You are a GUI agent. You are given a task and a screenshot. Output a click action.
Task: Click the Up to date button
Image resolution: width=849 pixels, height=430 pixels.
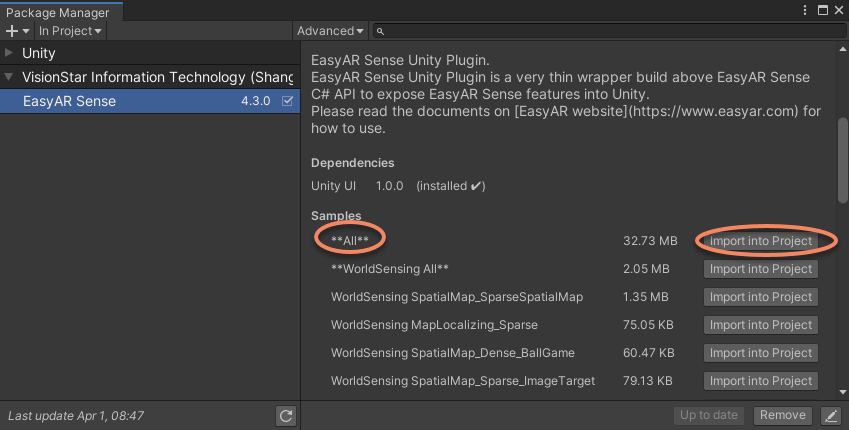coord(709,415)
